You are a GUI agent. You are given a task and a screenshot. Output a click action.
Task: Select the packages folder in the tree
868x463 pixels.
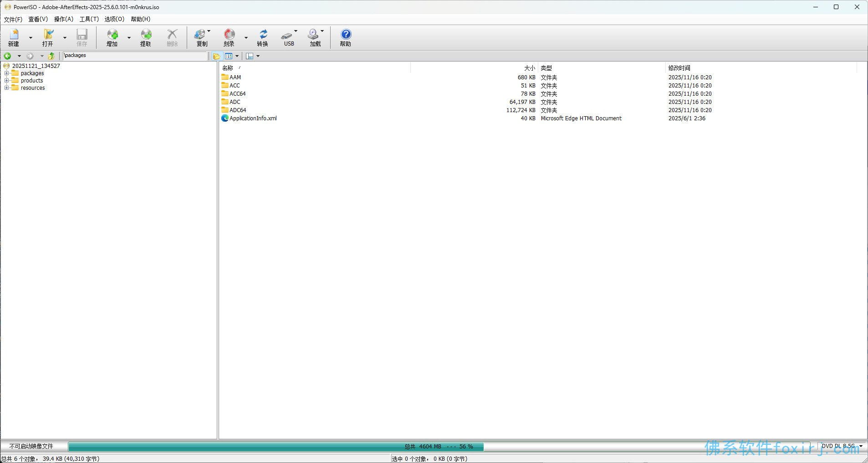pos(32,73)
